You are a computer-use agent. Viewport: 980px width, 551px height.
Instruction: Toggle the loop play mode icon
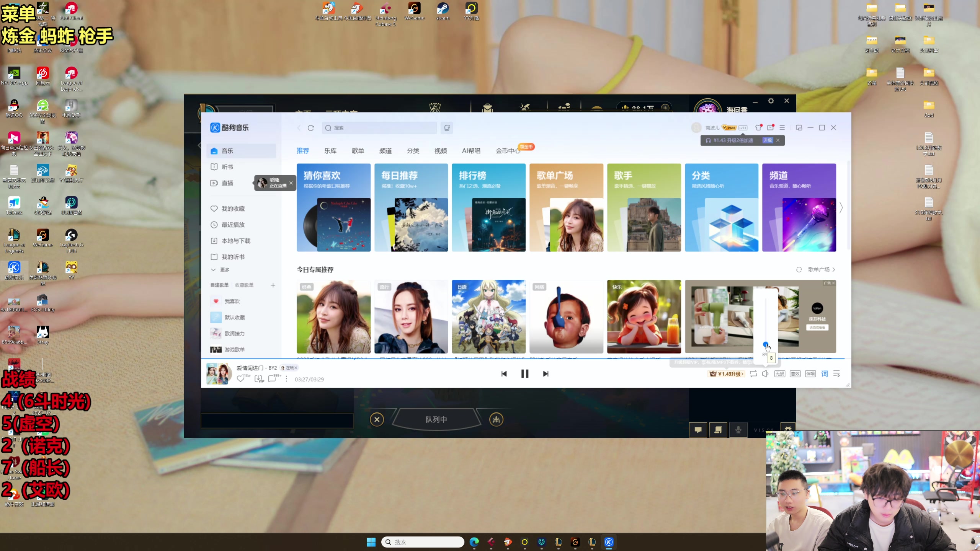pos(753,374)
